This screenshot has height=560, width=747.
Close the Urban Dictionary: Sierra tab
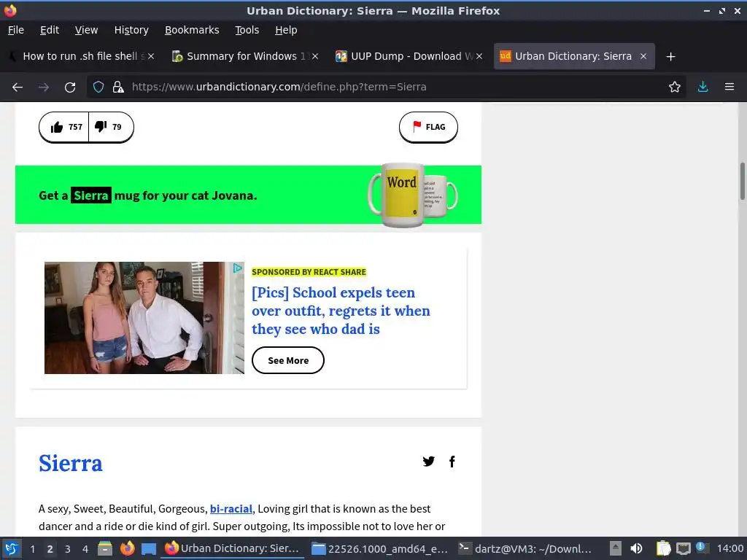point(643,56)
